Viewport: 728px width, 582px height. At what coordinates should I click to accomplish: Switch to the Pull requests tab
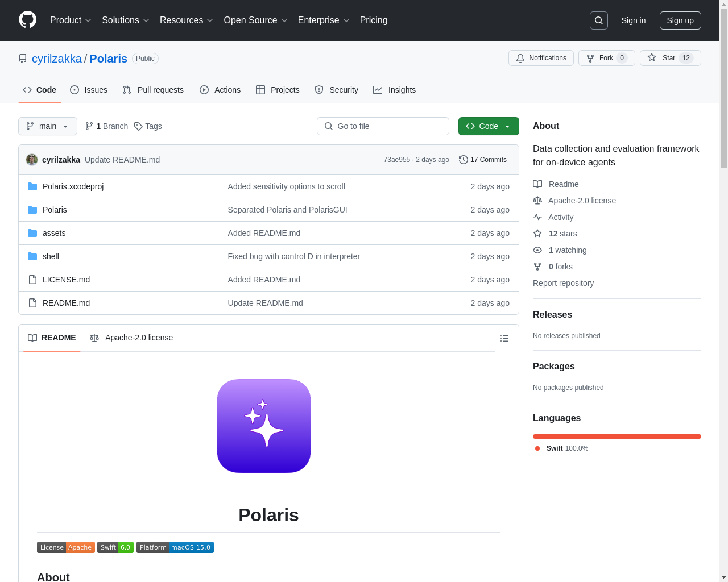(x=153, y=90)
